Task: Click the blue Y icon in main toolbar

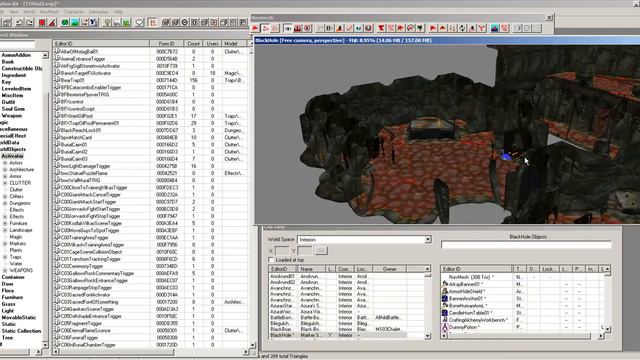Action: coord(93,22)
